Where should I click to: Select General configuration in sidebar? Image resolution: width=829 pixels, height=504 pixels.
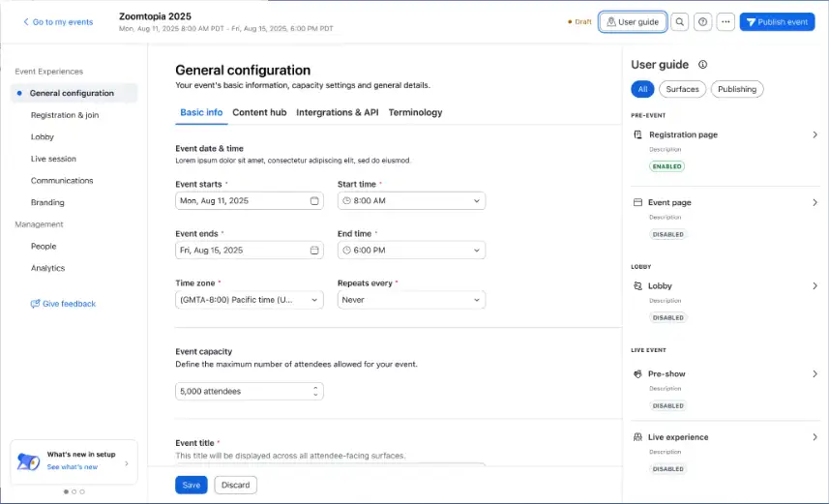point(74,93)
